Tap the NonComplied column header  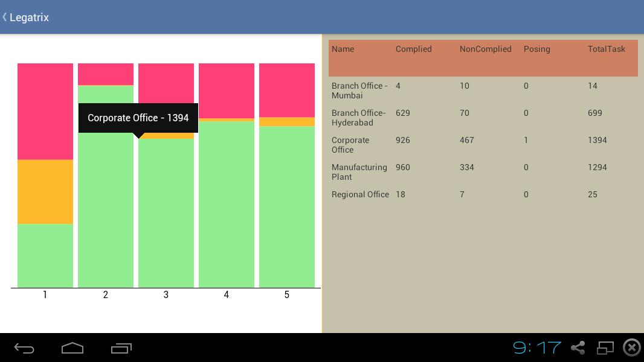tap(486, 49)
